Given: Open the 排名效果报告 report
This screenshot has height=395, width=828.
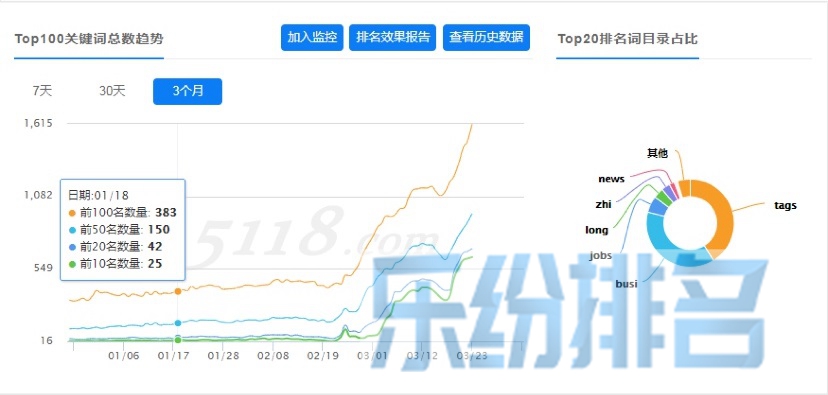Looking at the screenshot, I should click(392, 37).
